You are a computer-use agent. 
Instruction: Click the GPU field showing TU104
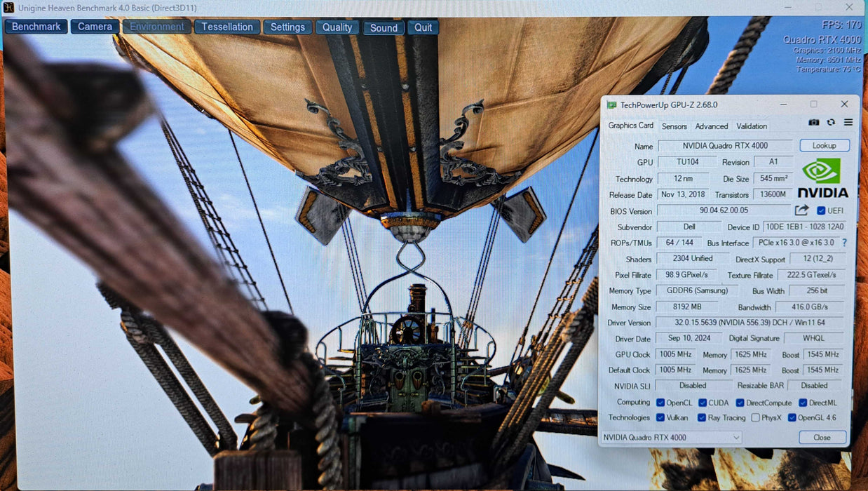[687, 162]
